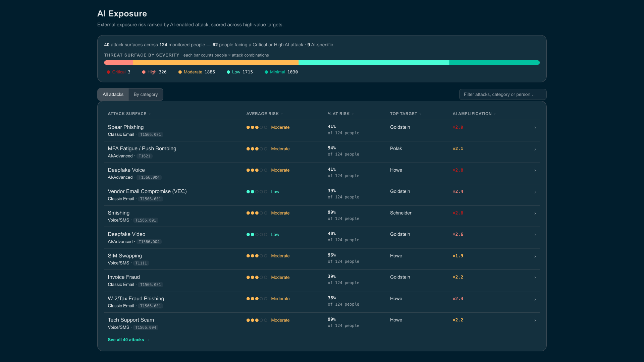Open the Deepfake Voice row arrow
This screenshot has height=362, width=644.
535,171
